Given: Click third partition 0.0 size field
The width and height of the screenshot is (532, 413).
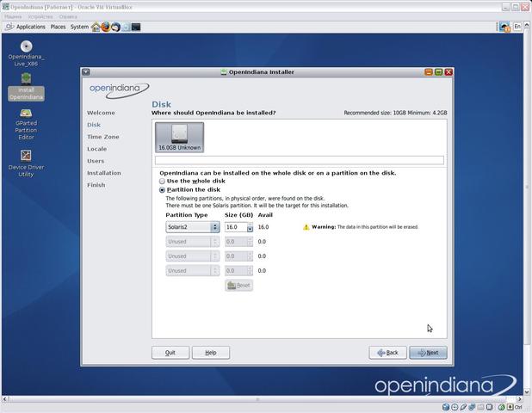Looking at the screenshot, I should click(x=236, y=256).
